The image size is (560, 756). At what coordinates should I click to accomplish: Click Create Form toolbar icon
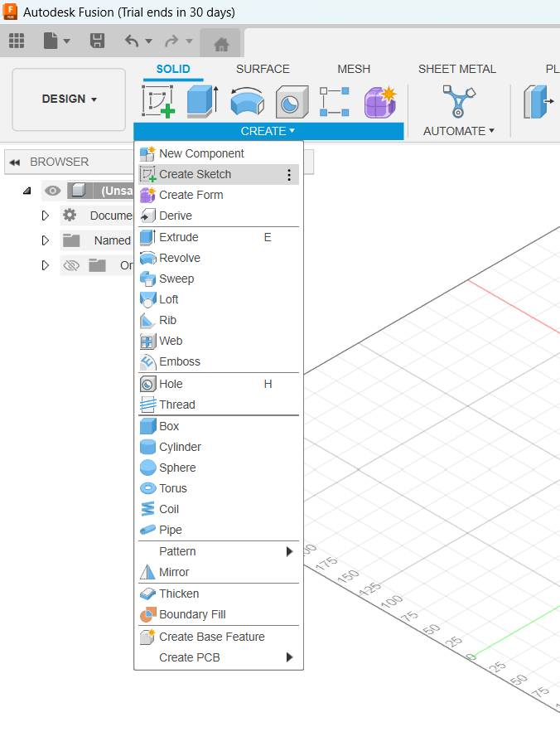click(380, 102)
